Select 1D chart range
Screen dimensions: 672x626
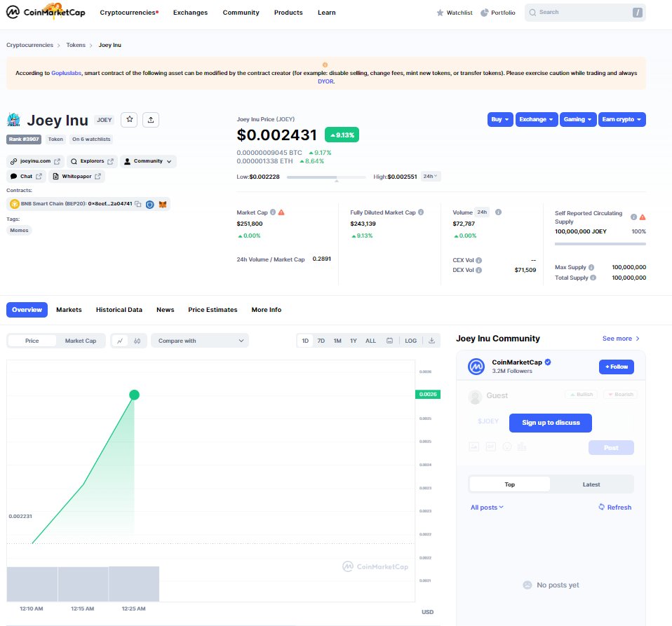click(305, 341)
